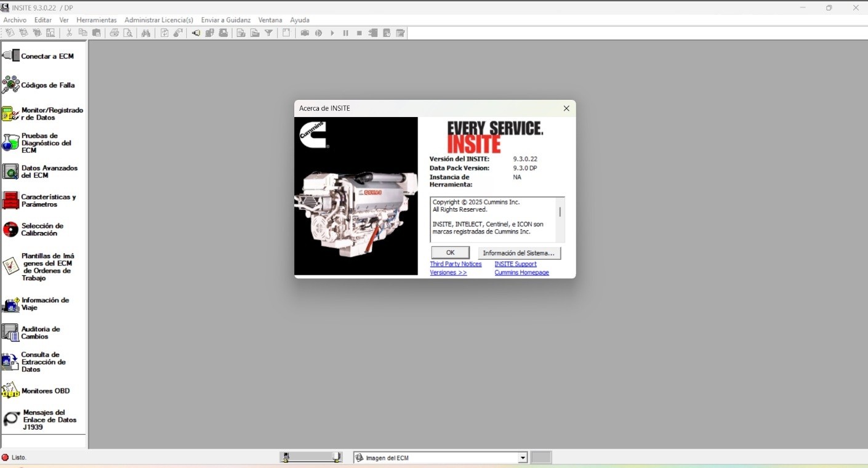Open the Ayuda menu
Viewport: 868px width, 468px height.
[300, 20]
